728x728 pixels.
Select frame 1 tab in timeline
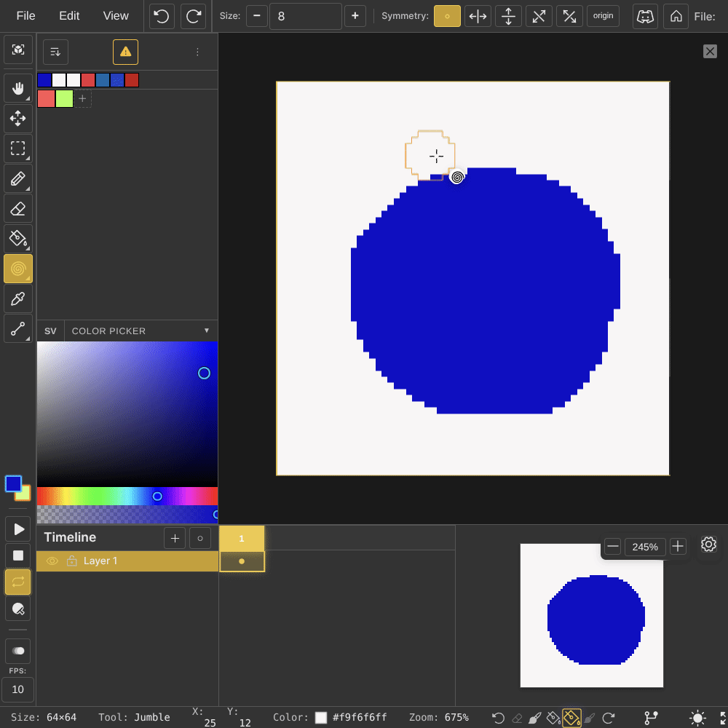coord(242,538)
